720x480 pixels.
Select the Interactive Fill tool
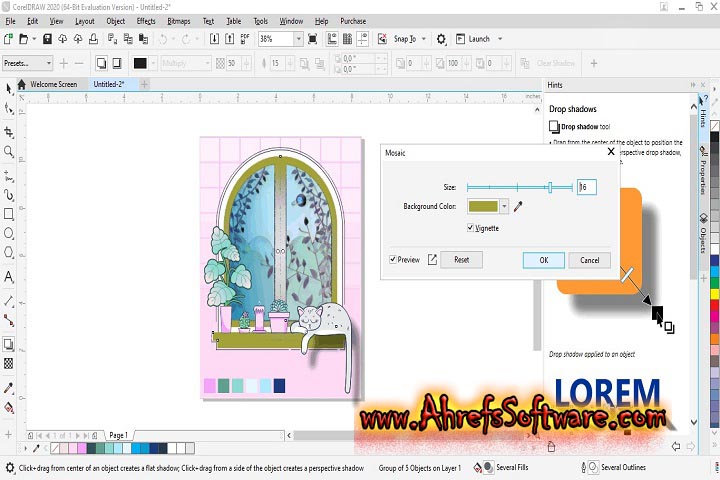[8, 407]
